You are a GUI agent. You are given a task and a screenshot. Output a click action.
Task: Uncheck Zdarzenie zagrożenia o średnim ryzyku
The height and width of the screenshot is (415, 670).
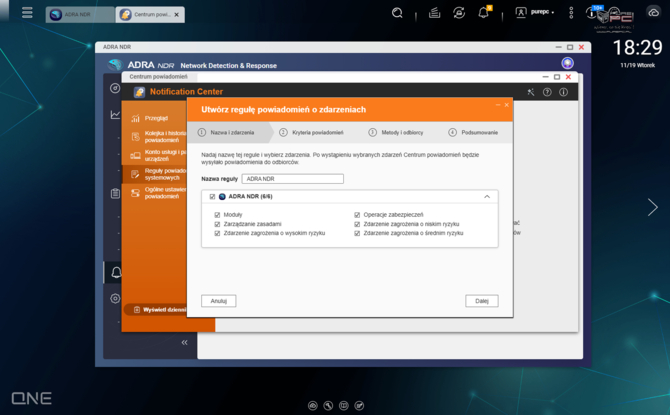click(x=357, y=233)
